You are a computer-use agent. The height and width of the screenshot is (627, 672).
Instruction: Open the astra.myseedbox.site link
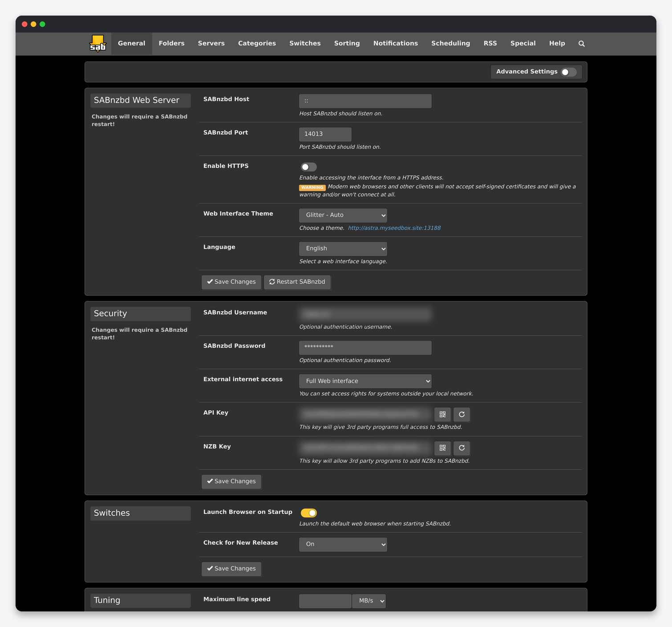coord(394,228)
